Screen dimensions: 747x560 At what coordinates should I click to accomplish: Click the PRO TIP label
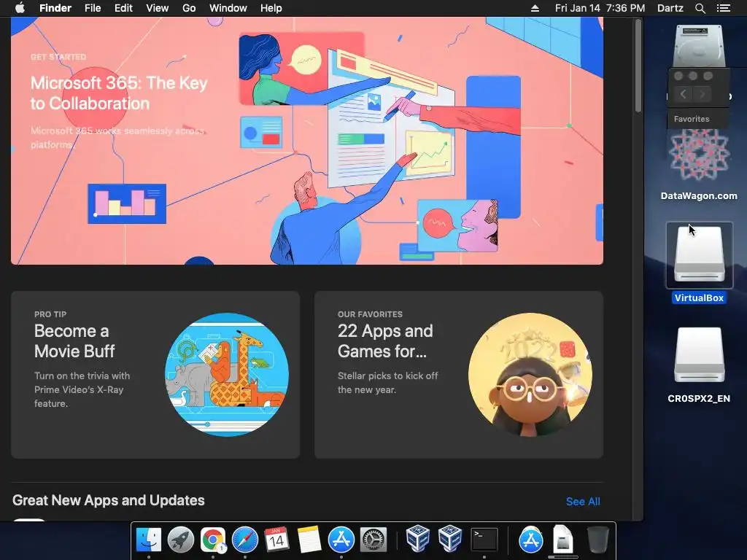click(x=50, y=314)
